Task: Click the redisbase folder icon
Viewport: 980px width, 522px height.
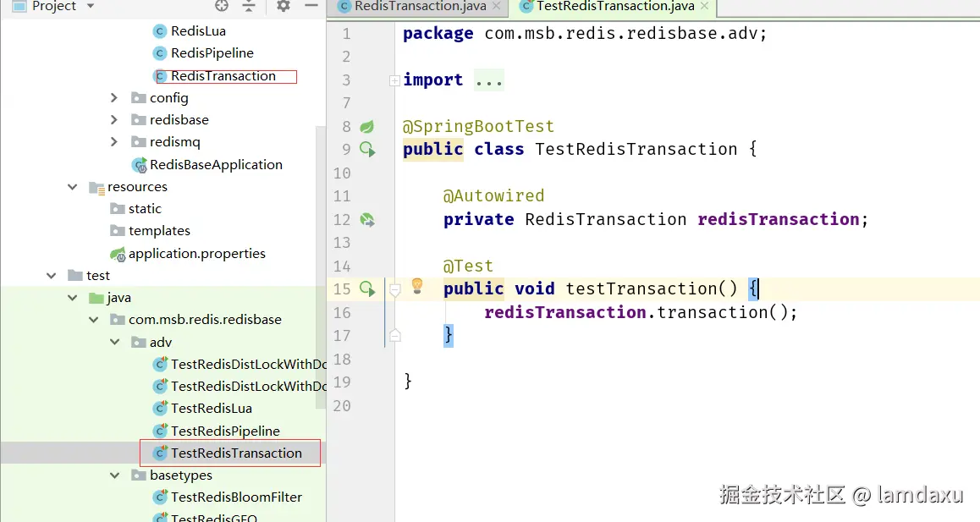Action: [138, 119]
